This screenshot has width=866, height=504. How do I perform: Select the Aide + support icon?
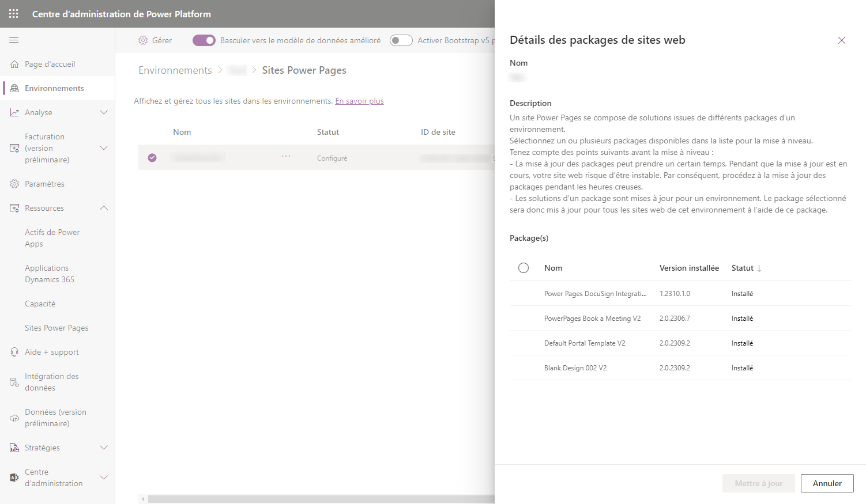point(14,351)
